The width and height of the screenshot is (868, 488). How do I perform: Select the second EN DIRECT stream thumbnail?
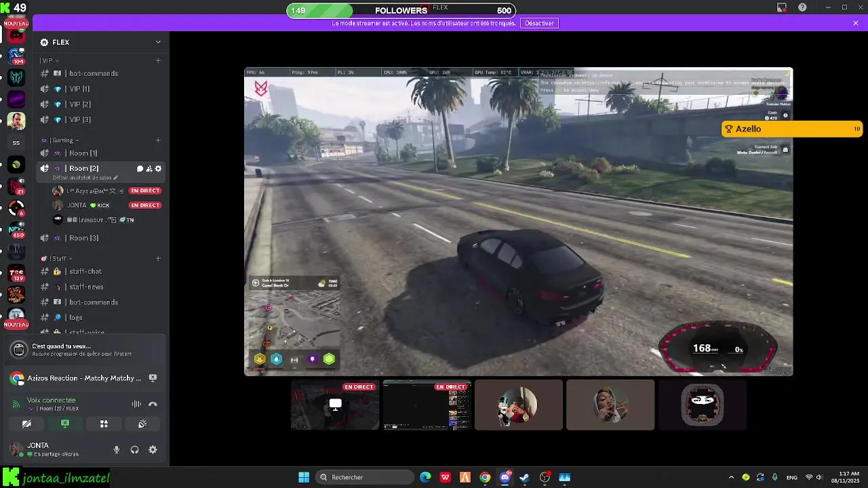coord(427,405)
